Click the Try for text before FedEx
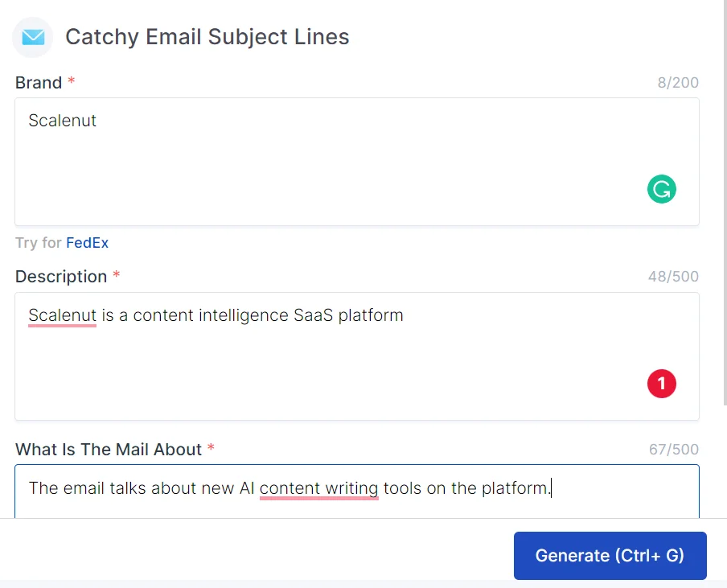This screenshot has width=727, height=588. (39, 242)
